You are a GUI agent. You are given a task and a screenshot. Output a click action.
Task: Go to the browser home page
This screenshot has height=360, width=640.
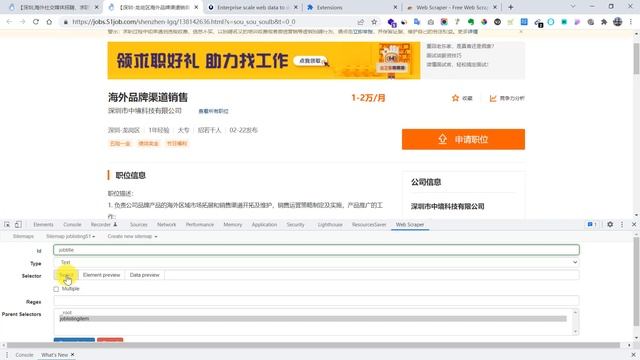(49, 22)
